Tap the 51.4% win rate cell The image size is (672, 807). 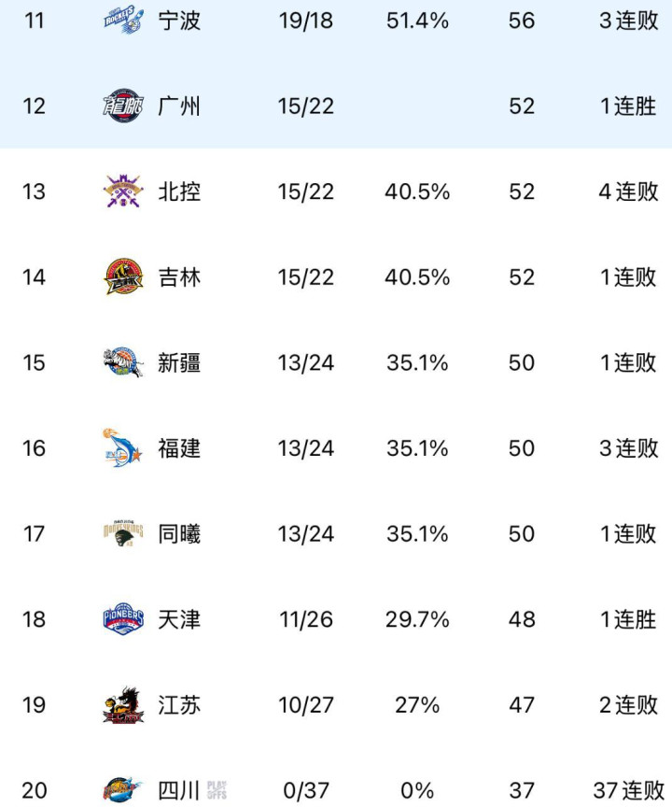point(417,21)
